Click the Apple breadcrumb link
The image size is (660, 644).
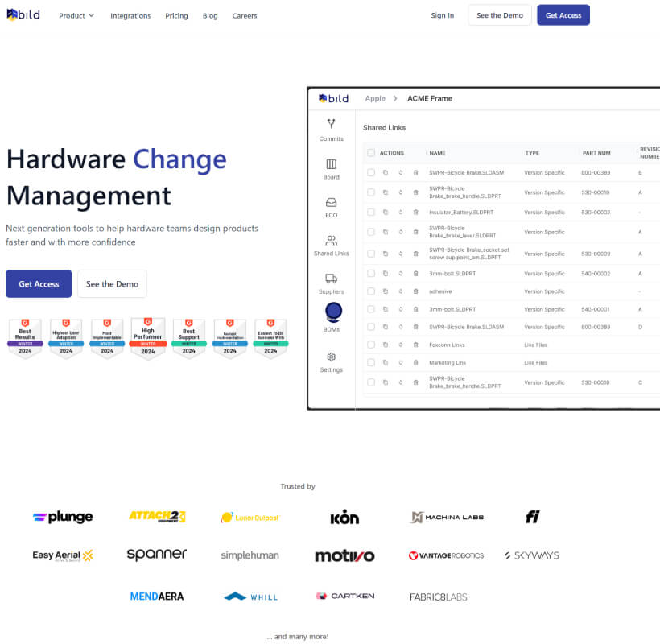375,98
